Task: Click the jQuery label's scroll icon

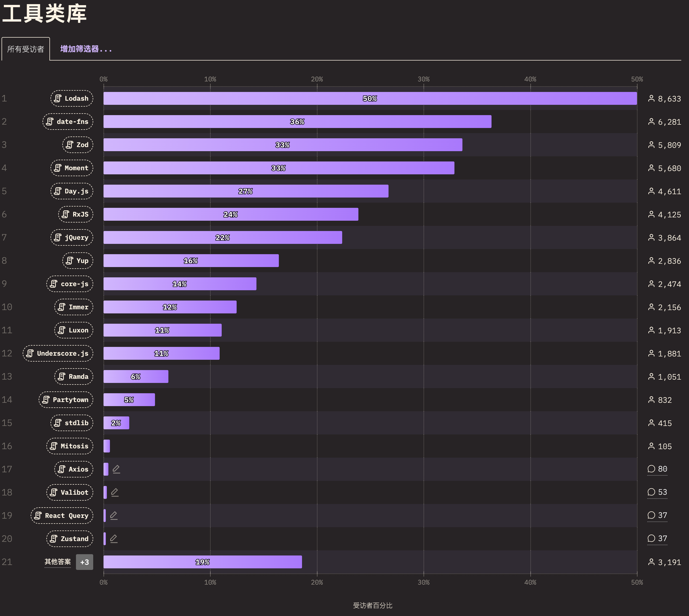Action: click(58, 238)
